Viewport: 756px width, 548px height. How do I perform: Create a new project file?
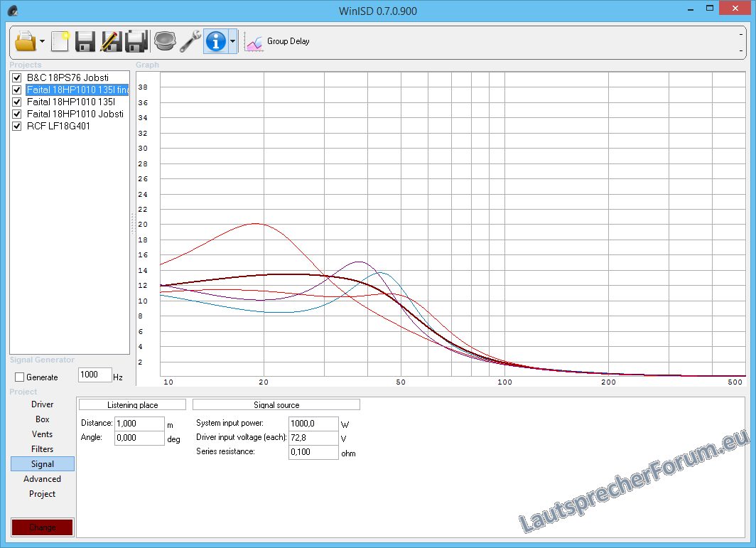click(x=60, y=41)
